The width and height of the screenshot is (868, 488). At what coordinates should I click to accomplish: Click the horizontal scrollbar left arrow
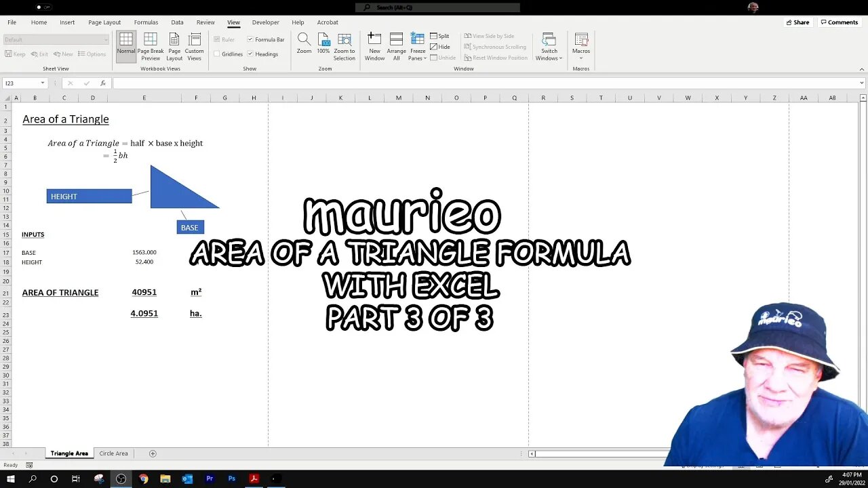pyautogui.click(x=532, y=453)
